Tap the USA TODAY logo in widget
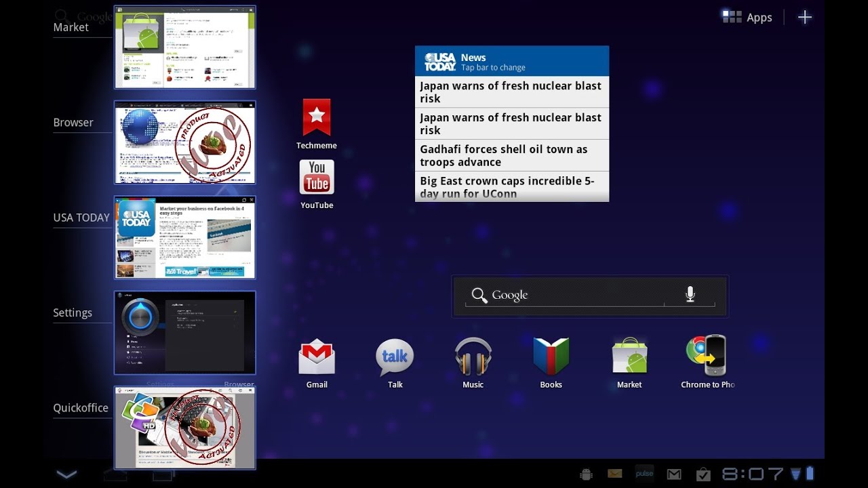Screen dimensions: 868x488 tap(440, 62)
